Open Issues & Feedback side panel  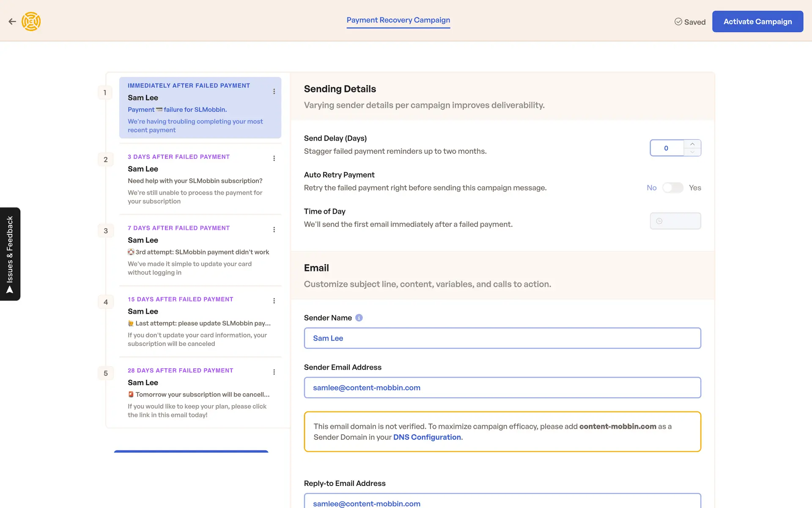click(10, 254)
